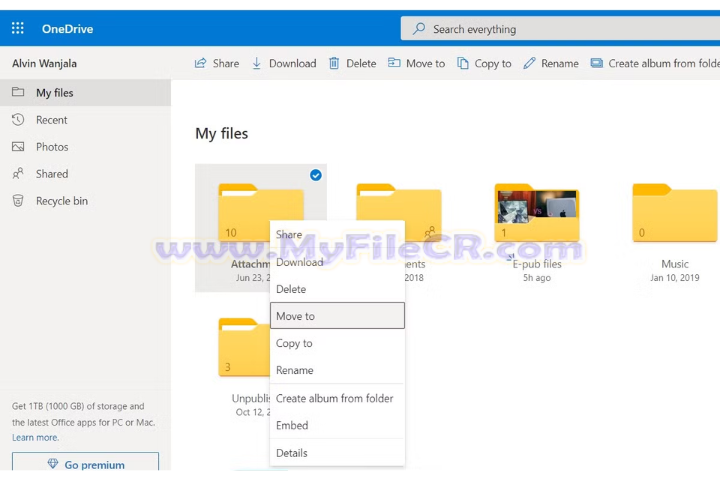
Task: Select the Photos label in sidebar
Action: 52,147
